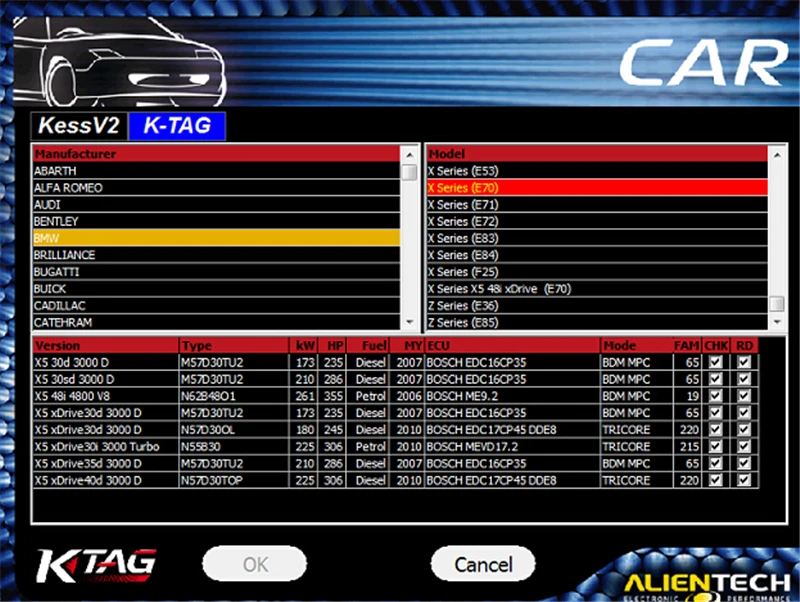This screenshot has width=800, height=602.
Task: Click engine type N62B48O1 cell
Action: tap(234, 396)
